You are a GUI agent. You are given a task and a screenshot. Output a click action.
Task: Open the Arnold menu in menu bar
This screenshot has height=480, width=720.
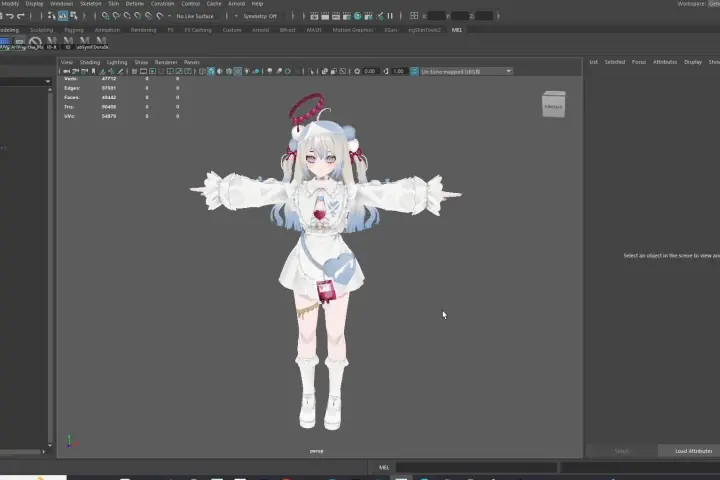pyautogui.click(x=236, y=4)
